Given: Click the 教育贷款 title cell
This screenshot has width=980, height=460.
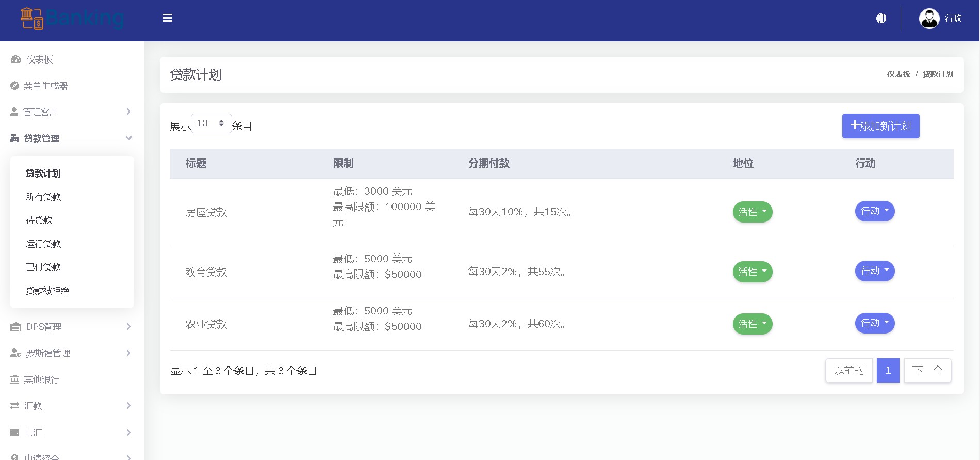Looking at the screenshot, I should tap(206, 272).
